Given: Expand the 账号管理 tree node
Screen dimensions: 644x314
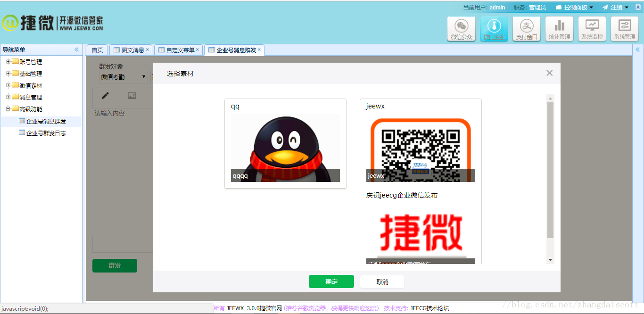Looking at the screenshot, I should coord(8,61).
